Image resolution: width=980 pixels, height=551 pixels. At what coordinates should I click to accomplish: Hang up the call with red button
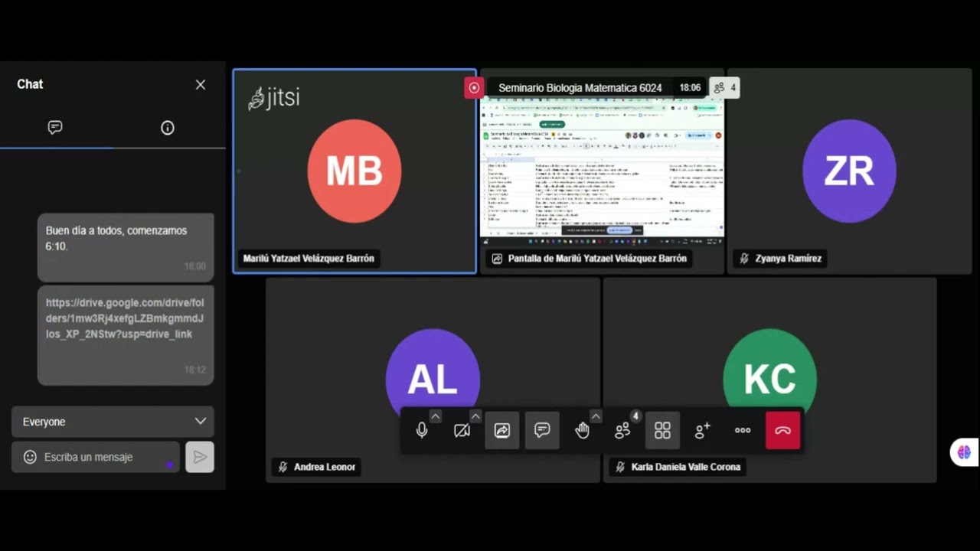pyautogui.click(x=782, y=430)
